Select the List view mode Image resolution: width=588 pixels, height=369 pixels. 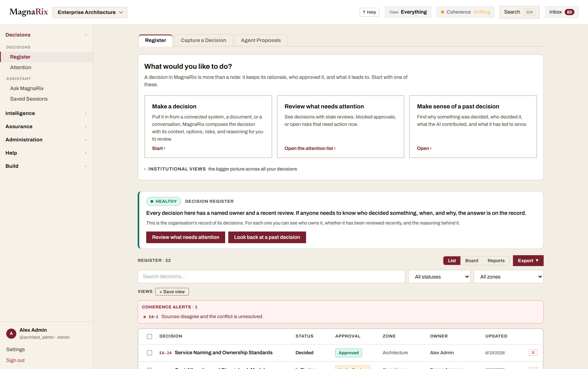(452, 260)
